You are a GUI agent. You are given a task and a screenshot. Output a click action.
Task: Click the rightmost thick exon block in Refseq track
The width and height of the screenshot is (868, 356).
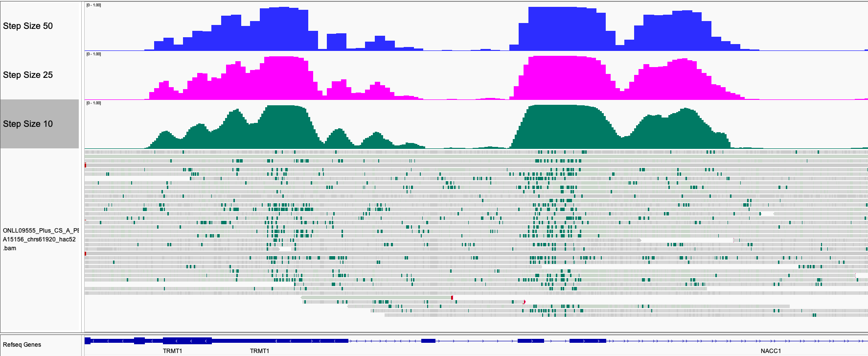pos(588,341)
